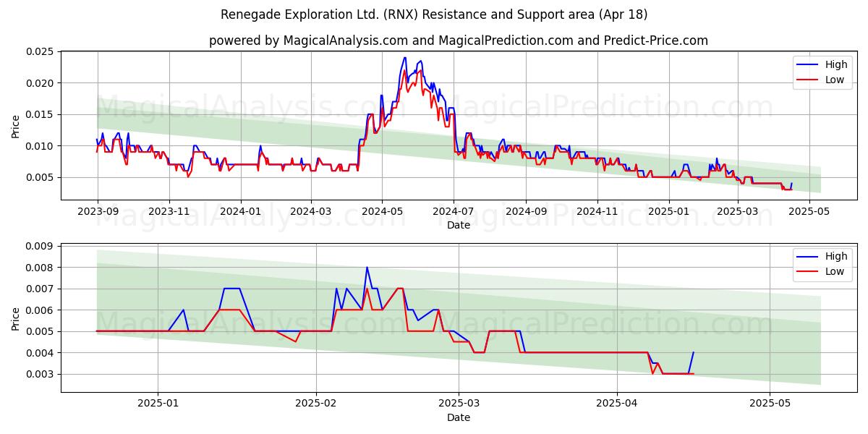This screenshot has height=434, width=868.
Task: Click 'Price' y-axis label of lower chart
Action: click(16, 318)
